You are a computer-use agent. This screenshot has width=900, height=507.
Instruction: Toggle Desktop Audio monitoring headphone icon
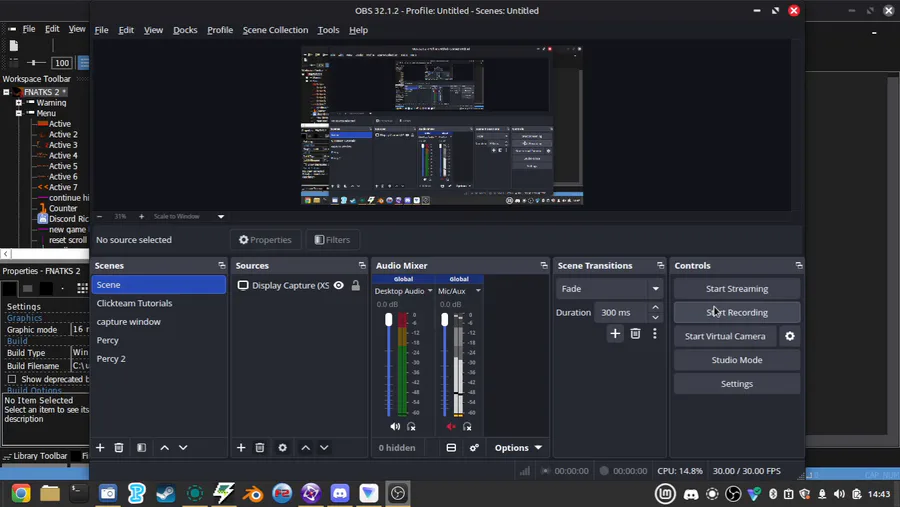411,427
